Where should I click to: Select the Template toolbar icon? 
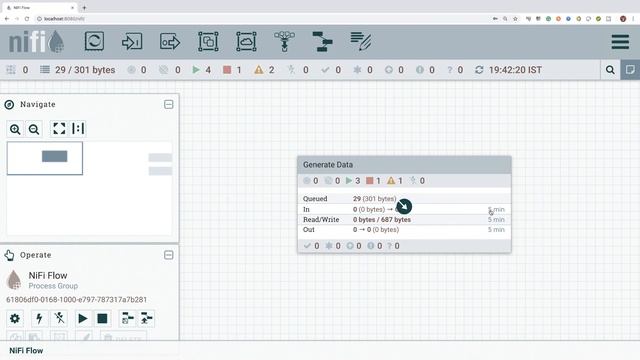click(322, 42)
